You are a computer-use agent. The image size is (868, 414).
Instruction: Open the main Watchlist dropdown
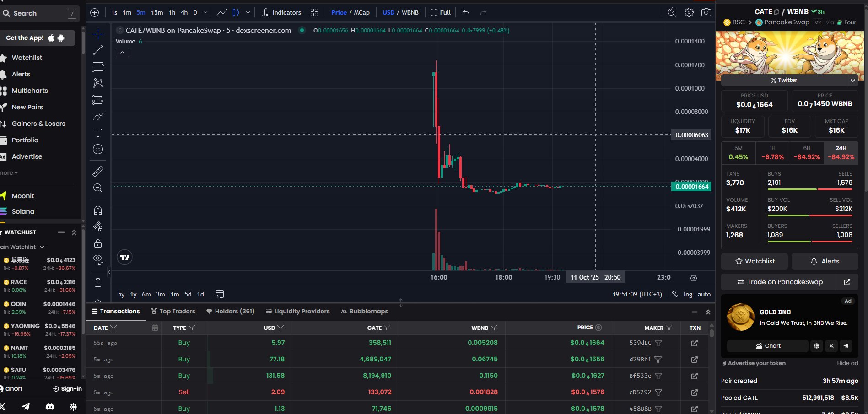(23, 247)
